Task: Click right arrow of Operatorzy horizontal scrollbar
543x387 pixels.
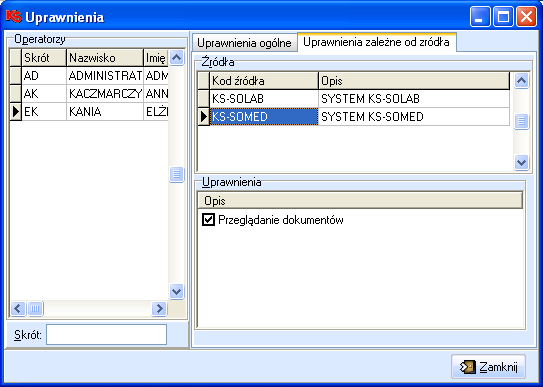Action: coord(159,308)
